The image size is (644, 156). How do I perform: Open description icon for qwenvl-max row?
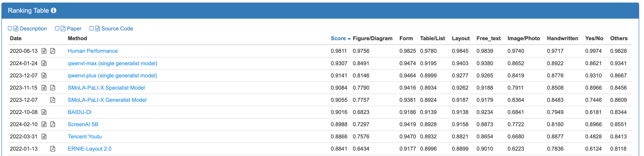point(44,63)
